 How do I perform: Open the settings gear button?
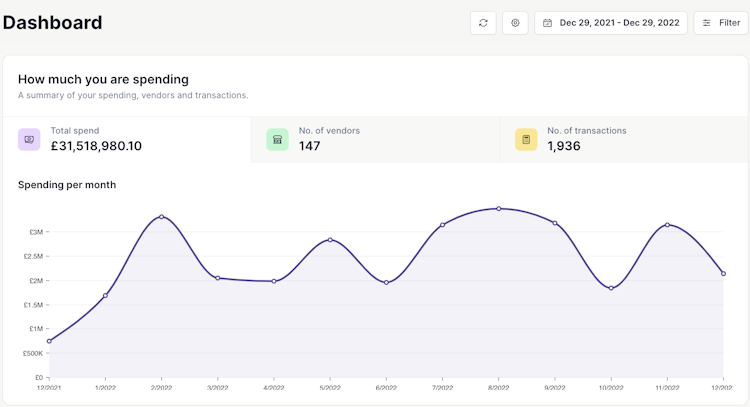pyautogui.click(x=515, y=23)
